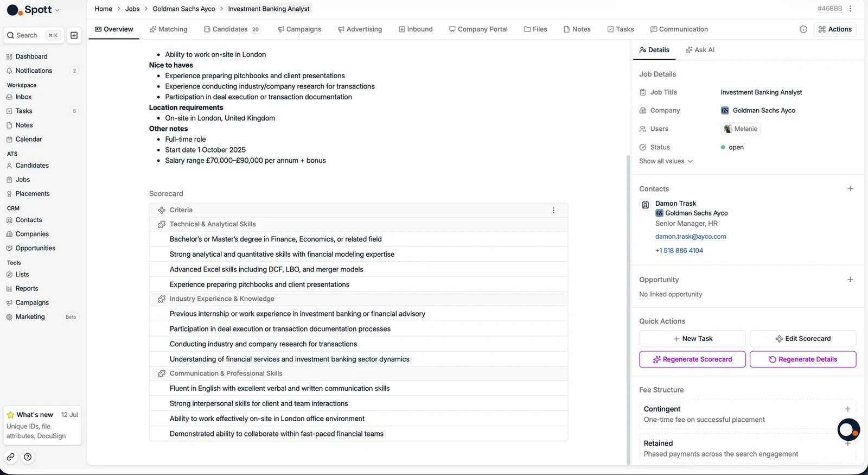Switch to the Candidates tab
Image resolution: width=868 pixels, height=475 pixels.
click(232, 29)
